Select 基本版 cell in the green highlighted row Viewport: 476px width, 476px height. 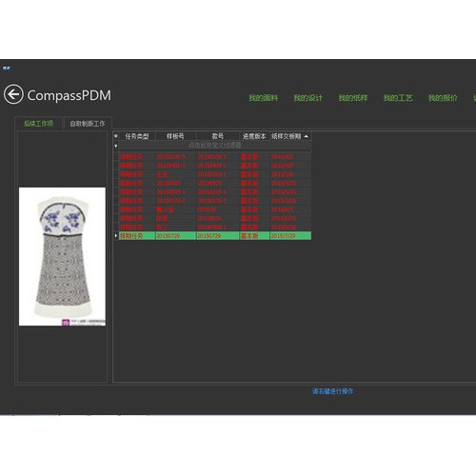coord(254,236)
